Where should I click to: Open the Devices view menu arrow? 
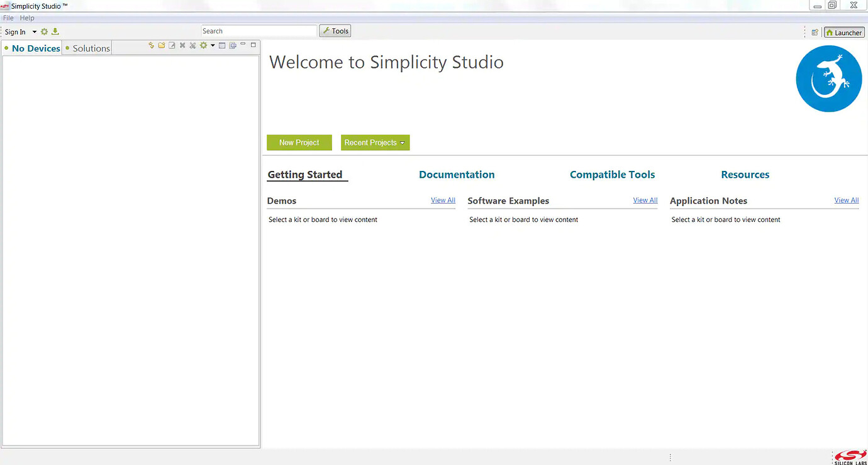click(x=213, y=45)
